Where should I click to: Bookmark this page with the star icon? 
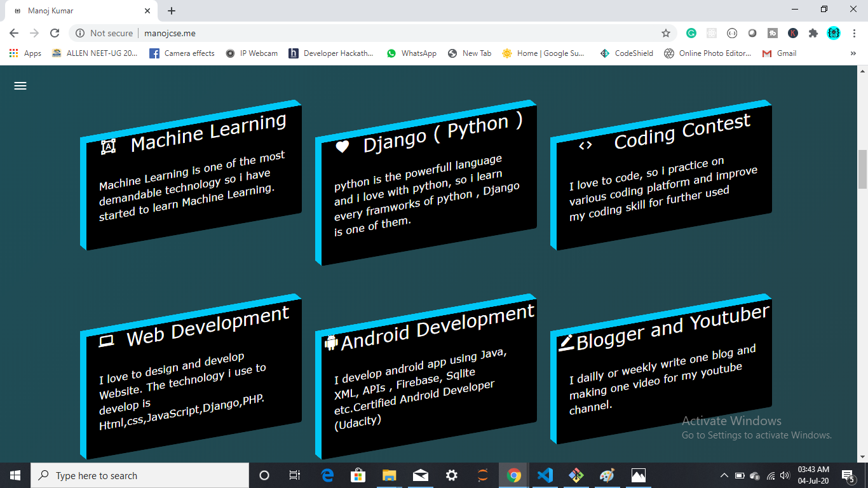pos(666,33)
